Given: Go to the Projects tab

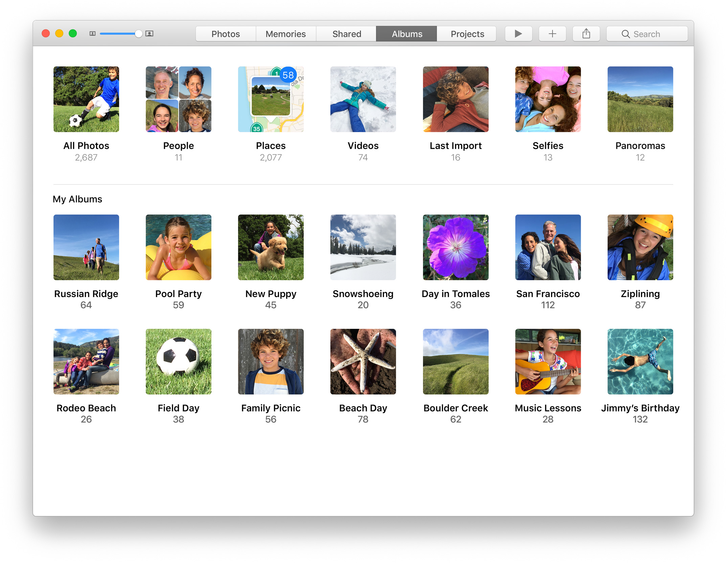Looking at the screenshot, I should [x=467, y=34].
